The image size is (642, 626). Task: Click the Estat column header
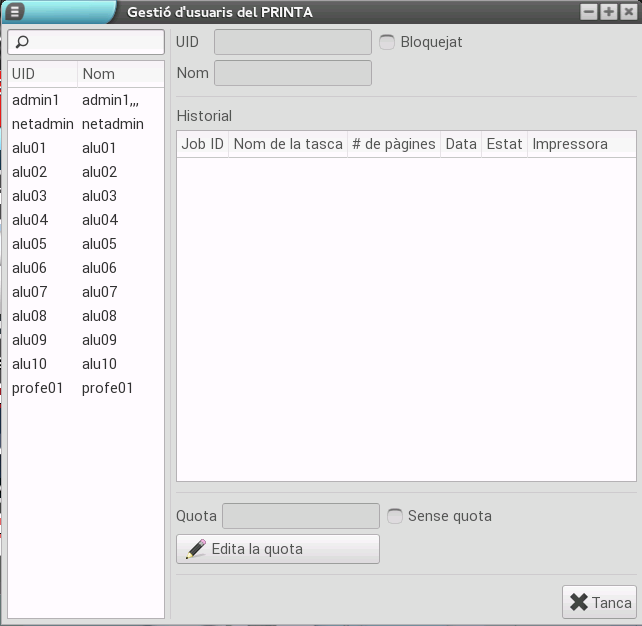tap(504, 144)
